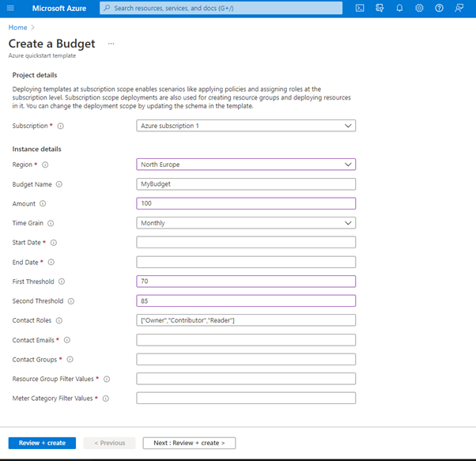Launch Cloud Shell from the top bar
The width and height of the screenshot is (476, 461).
click(360, 8)
